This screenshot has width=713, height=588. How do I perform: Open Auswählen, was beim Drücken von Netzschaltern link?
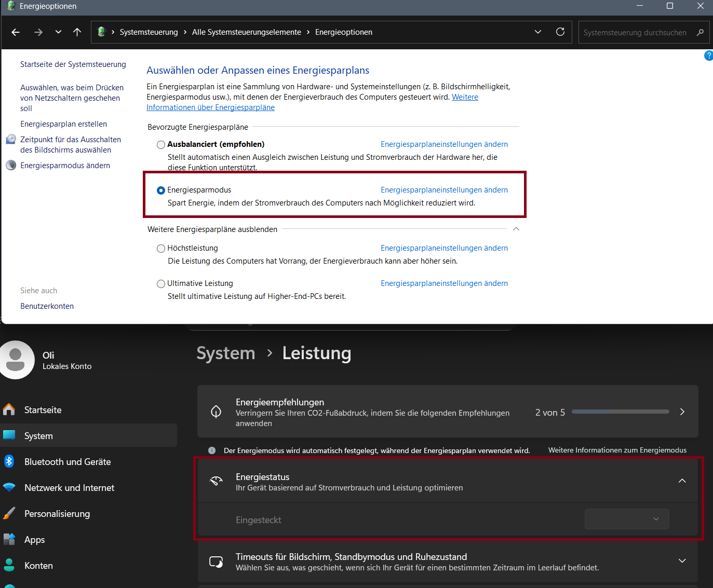pos(72,98)
